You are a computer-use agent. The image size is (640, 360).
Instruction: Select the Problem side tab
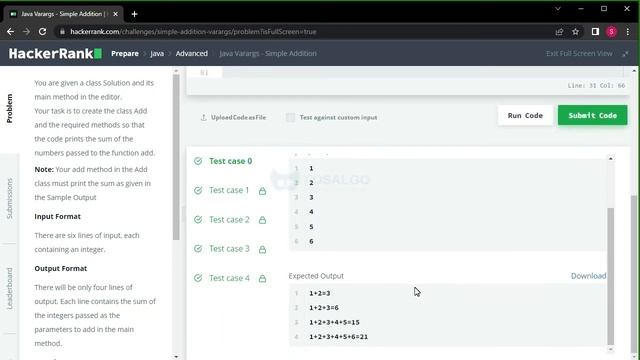click(x=9, y=108)
